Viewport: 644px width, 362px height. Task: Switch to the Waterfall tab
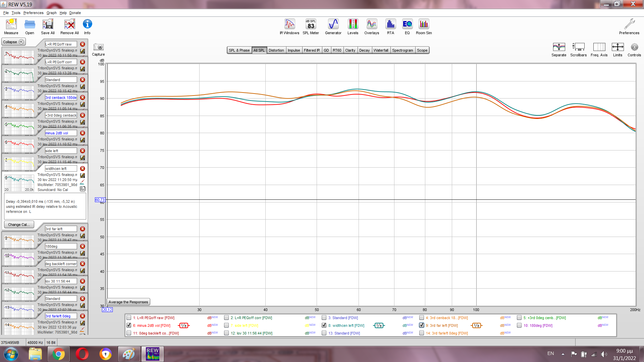point(381,50)
